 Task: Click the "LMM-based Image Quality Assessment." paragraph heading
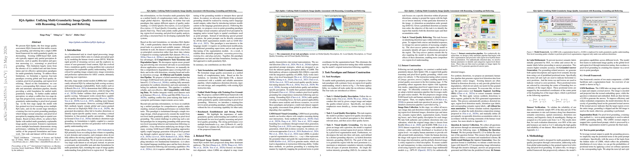[212, 140]
